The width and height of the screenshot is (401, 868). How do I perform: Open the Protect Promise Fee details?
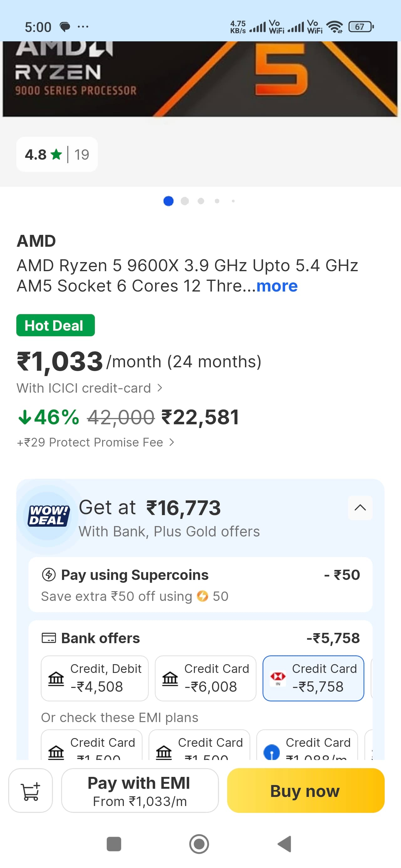point(96,442)
